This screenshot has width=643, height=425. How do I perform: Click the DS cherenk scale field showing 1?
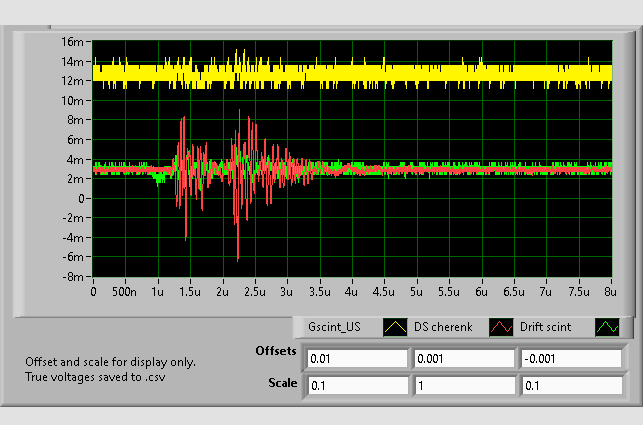463,385
